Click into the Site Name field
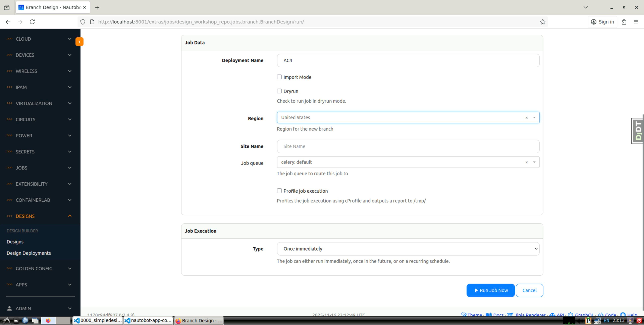Image resolution: width=644 pixels, height=325 pixels. (408, 146)
